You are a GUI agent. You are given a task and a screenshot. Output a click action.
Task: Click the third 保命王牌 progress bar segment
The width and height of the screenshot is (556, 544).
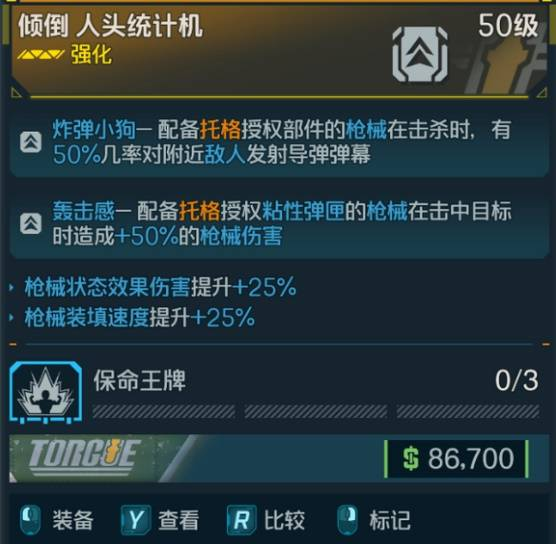(468, 411)
